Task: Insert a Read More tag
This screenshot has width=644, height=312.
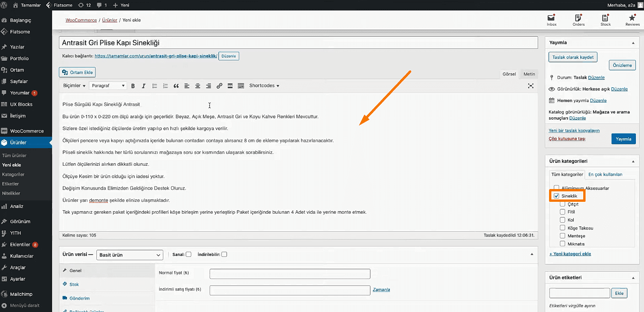Action: pos(230,86)
